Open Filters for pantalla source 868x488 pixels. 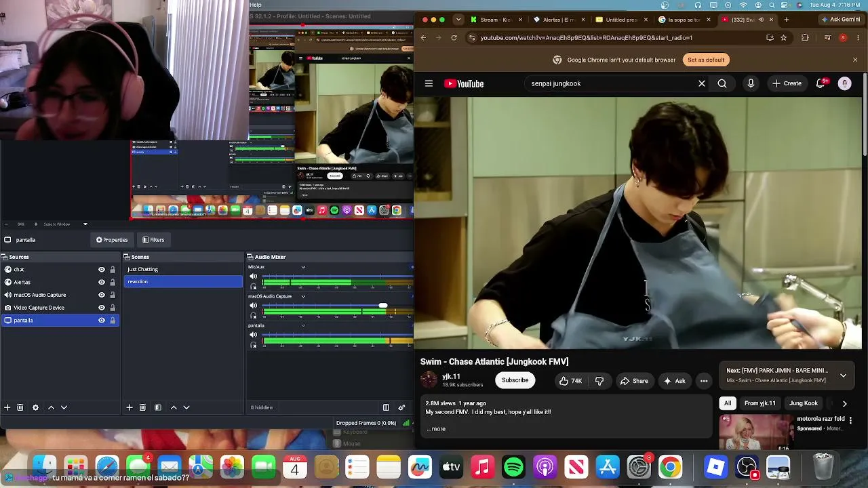click(x=153, y=240)
